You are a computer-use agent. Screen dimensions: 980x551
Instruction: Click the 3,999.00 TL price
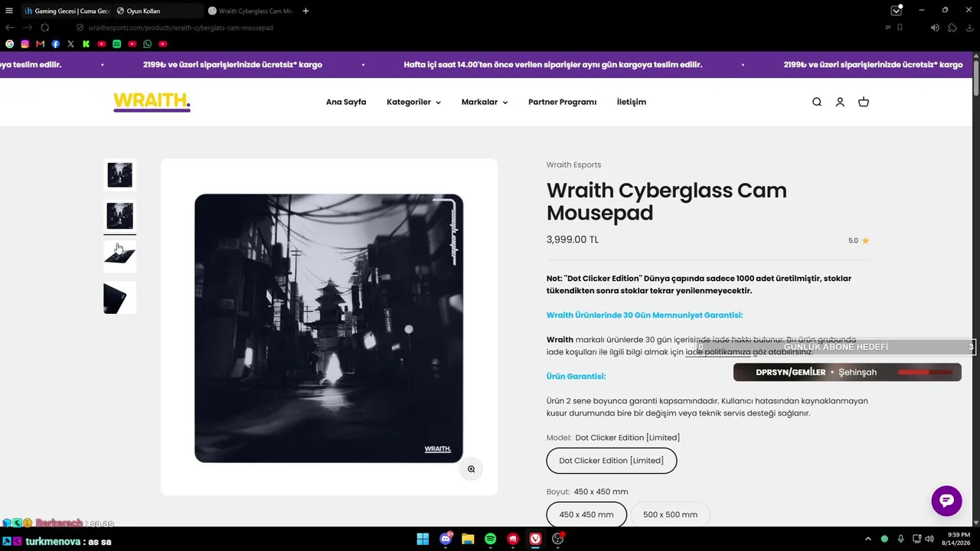click(x=573, y=240)
